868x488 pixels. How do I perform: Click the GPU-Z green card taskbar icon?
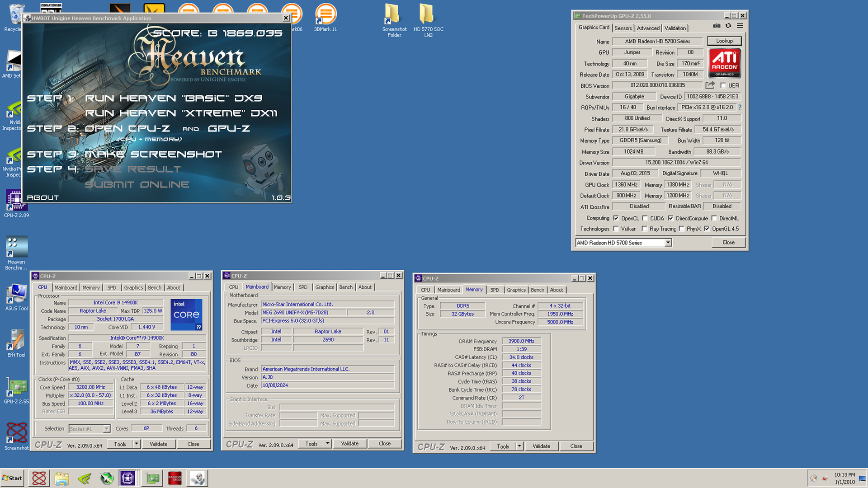pos(152,478)
